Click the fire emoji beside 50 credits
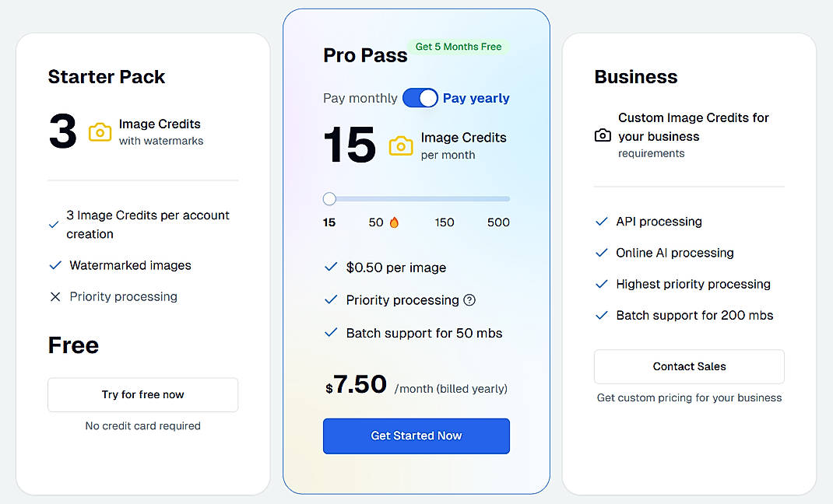The height and width of the screenshot is (504, 833). [x=395, y=222]
